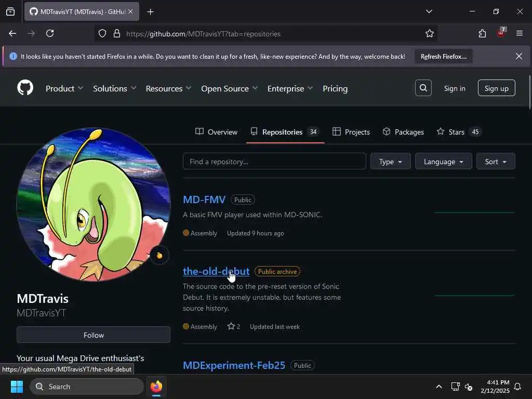Image resolution: width=532 pixels, height=399 pixels.
Task: Follow the MDTravis user
Action: [x=94, y=335]
